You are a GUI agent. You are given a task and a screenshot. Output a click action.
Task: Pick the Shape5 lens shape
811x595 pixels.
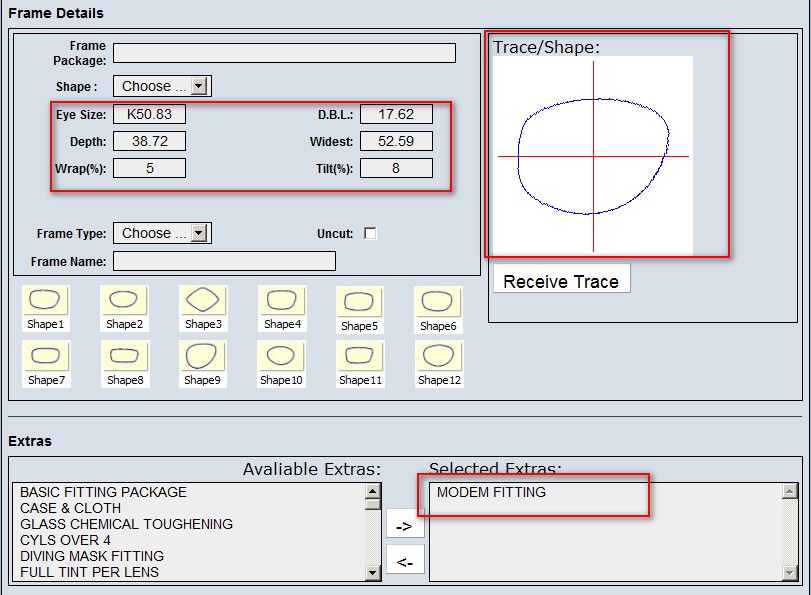[359, 310]
